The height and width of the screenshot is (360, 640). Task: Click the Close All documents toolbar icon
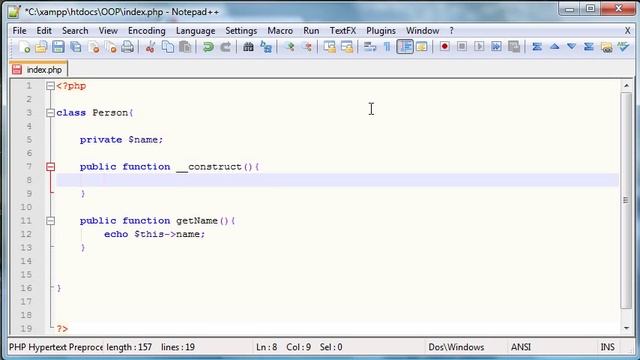111,47
